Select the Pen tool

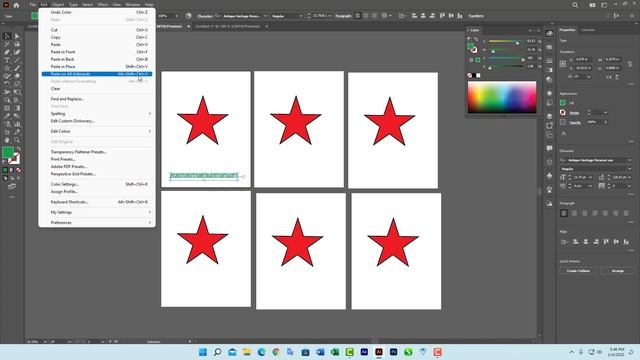pos(7,52)
